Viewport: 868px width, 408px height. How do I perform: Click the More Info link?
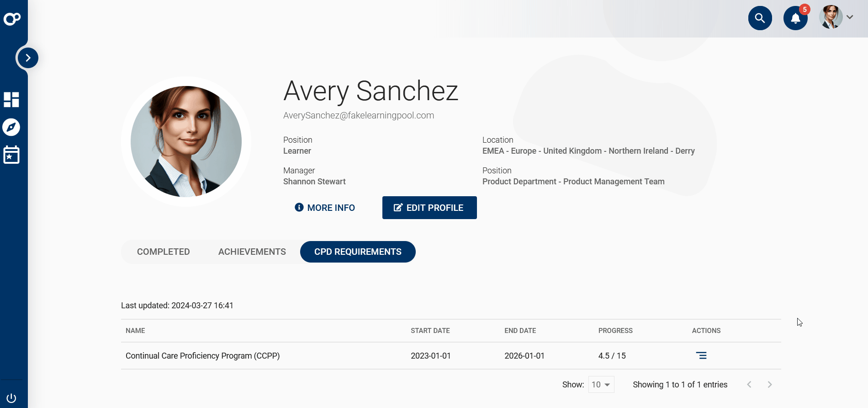coord(325,208)
